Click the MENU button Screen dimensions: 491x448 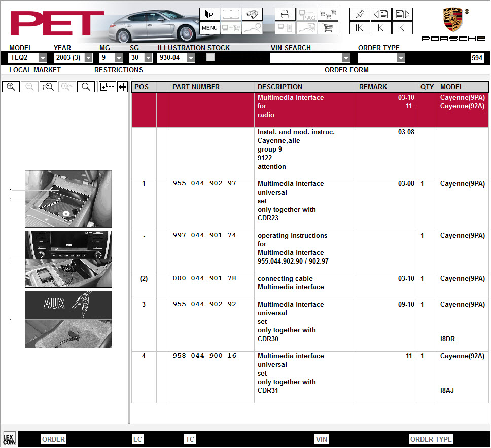[209, 27]
